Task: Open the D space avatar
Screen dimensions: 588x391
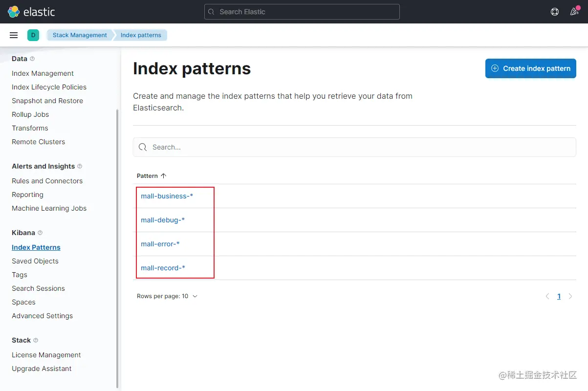Action: 33,35
